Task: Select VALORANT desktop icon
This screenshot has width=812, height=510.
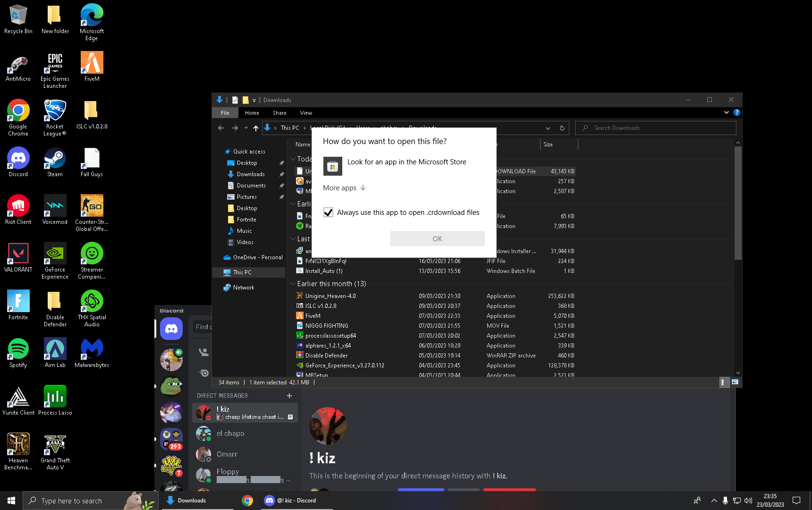Action: coord(18,258)
